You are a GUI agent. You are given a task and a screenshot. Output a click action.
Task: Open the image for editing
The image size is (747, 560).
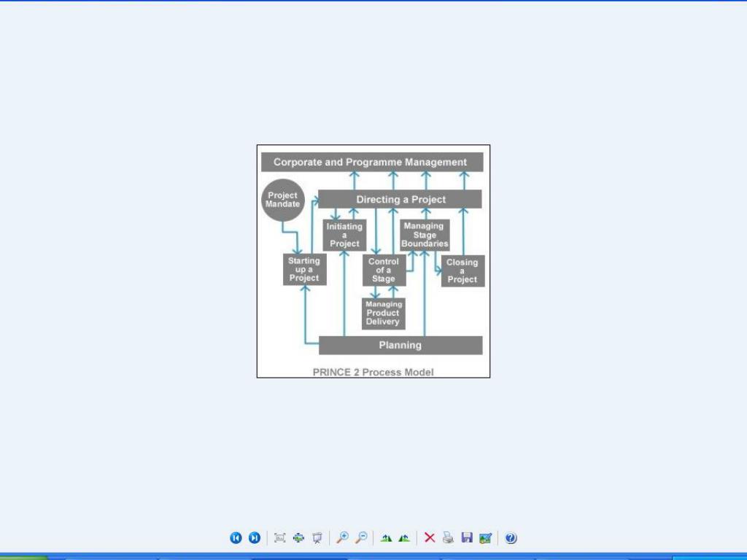tap(485, 537)
